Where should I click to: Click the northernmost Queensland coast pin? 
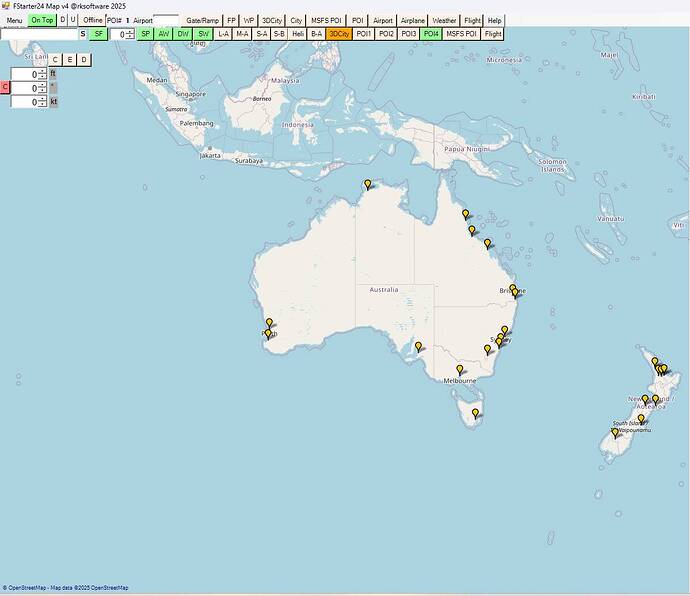point(466,214)
